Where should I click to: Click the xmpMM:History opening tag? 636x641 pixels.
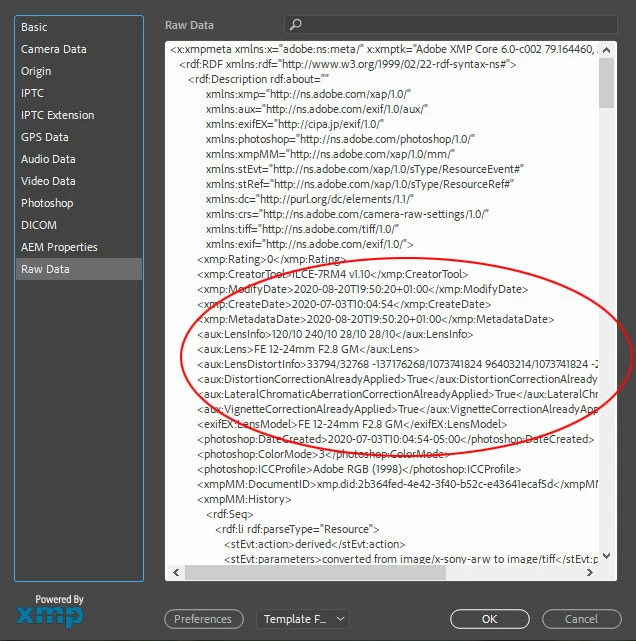[x=244, y=499]
